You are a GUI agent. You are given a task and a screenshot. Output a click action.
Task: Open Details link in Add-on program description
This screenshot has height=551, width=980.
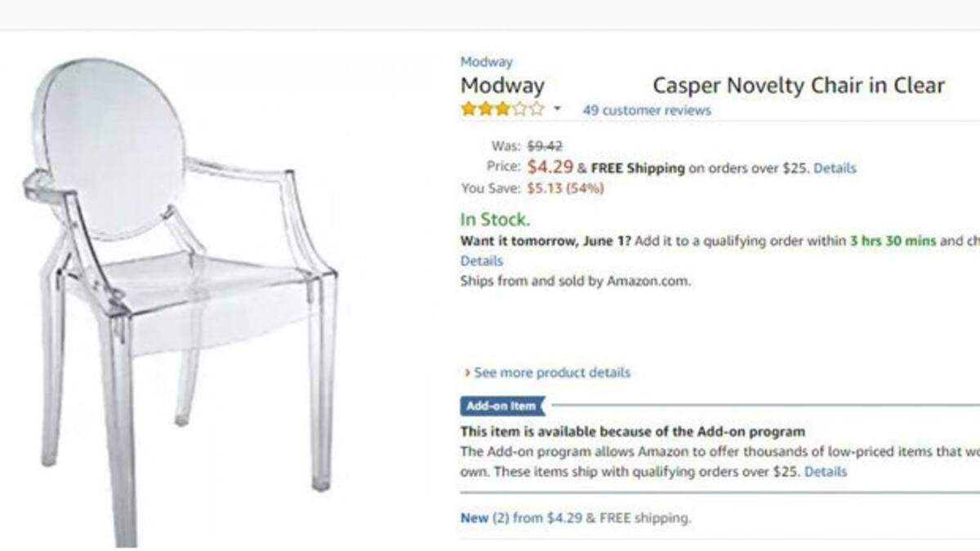tap(826, 472)
